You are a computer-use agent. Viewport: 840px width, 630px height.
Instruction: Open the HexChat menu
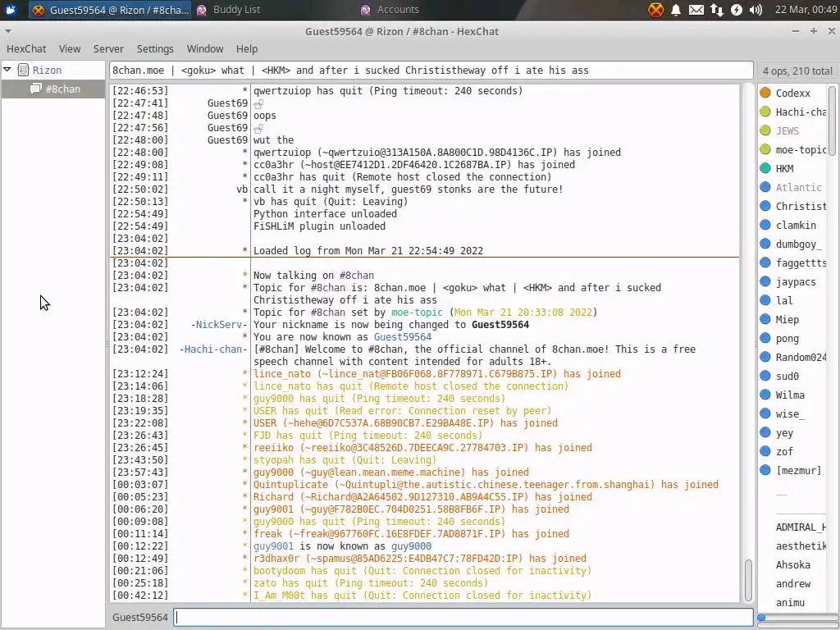[26, 48]
